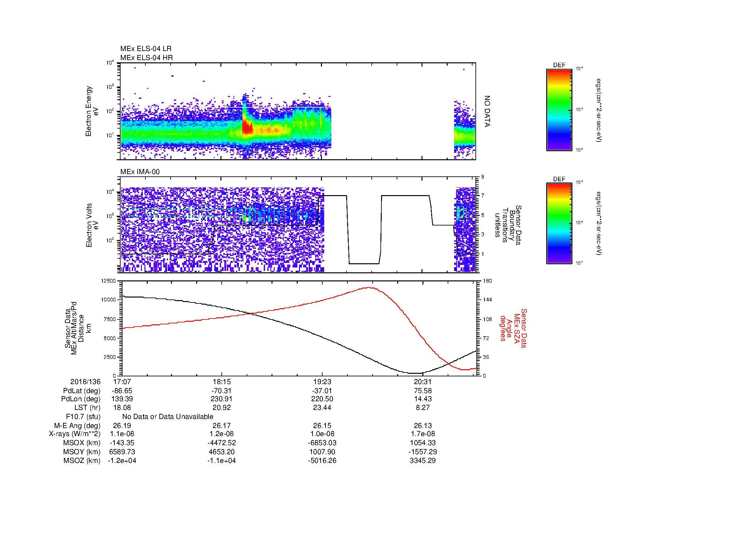Click the 'PdLat (deg)' row label
Screen dimensions: 756x534
tap(82, 391)
